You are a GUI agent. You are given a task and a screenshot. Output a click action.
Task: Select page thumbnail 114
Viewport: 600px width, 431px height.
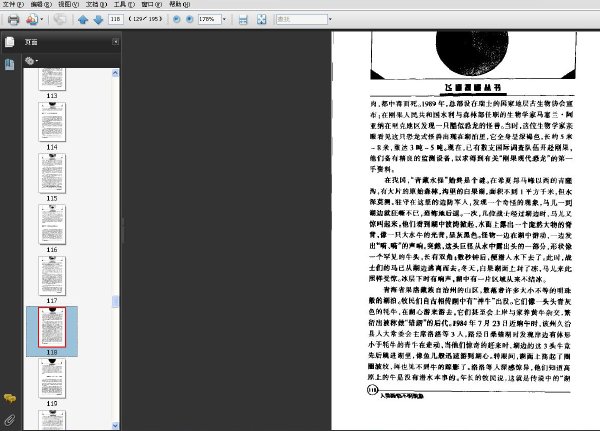[x=52, y=122]
